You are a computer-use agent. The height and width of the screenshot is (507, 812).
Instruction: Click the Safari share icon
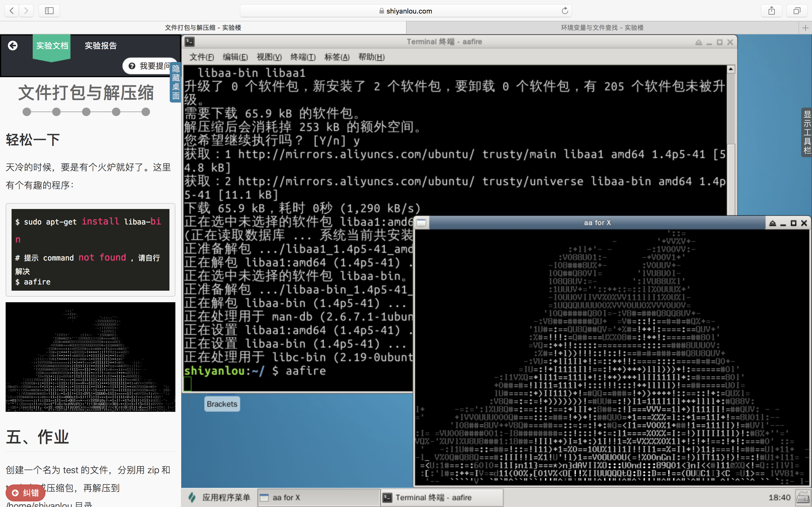(x=771, y=11)
